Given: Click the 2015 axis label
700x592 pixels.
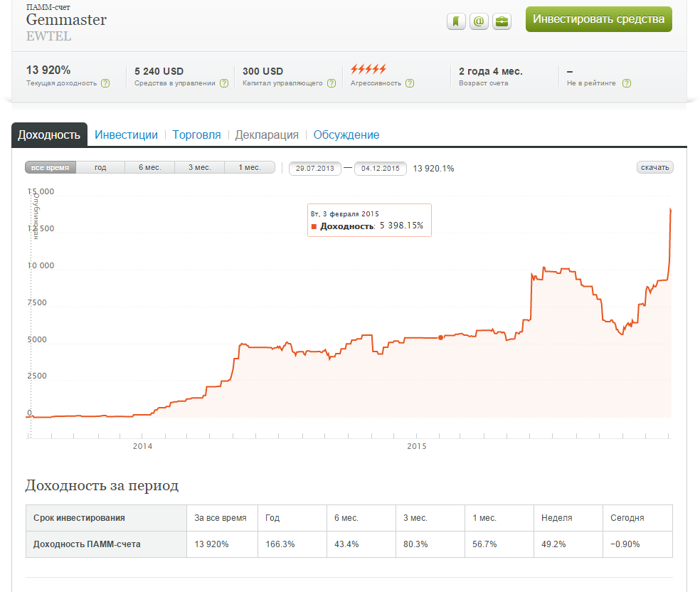Looking at the screenshot, I should pos(417,446).
